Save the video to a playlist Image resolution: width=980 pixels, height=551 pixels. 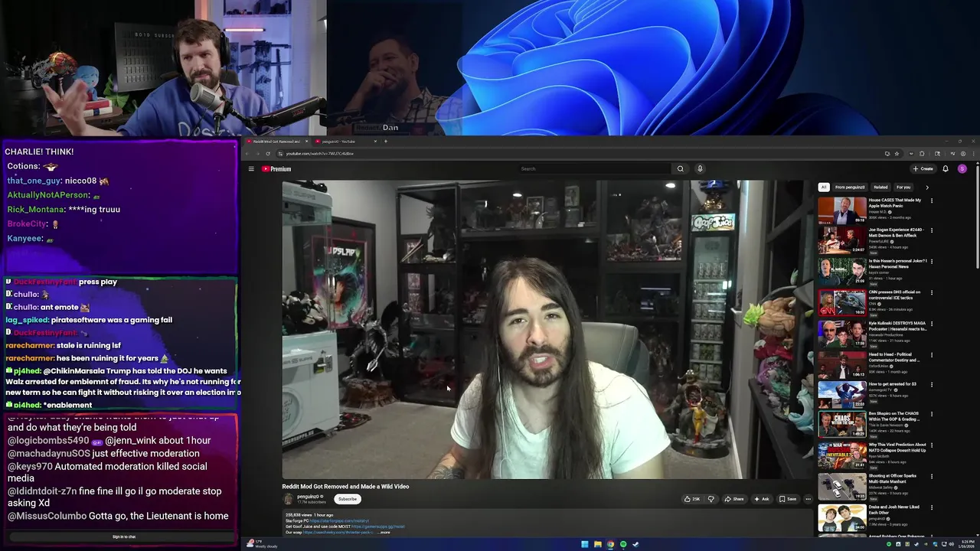[x=788, y=499]
